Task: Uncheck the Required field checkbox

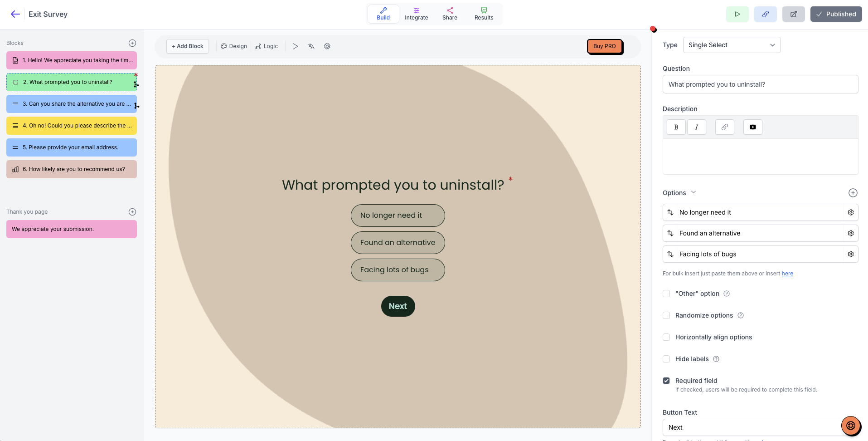Action: point(666,381)
